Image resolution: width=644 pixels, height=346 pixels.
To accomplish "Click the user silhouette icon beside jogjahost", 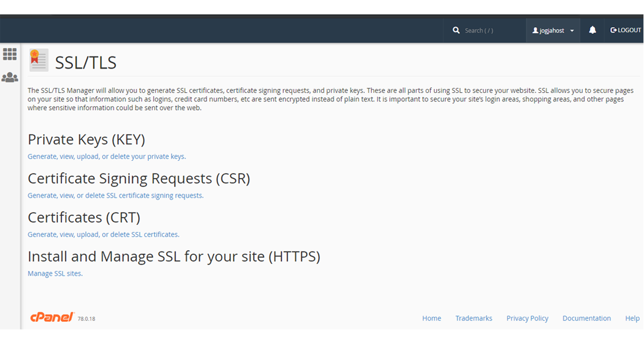I will pos(535,31).
